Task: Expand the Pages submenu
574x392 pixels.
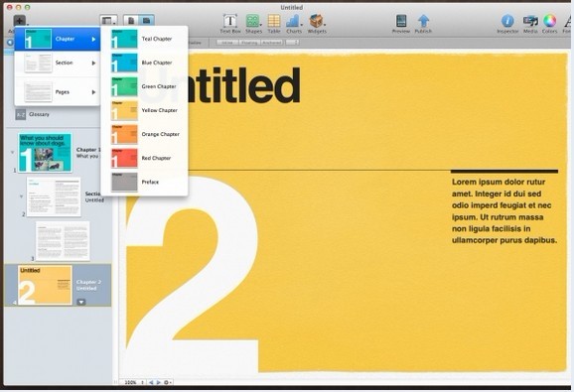Action: click(x=58, y=91)
